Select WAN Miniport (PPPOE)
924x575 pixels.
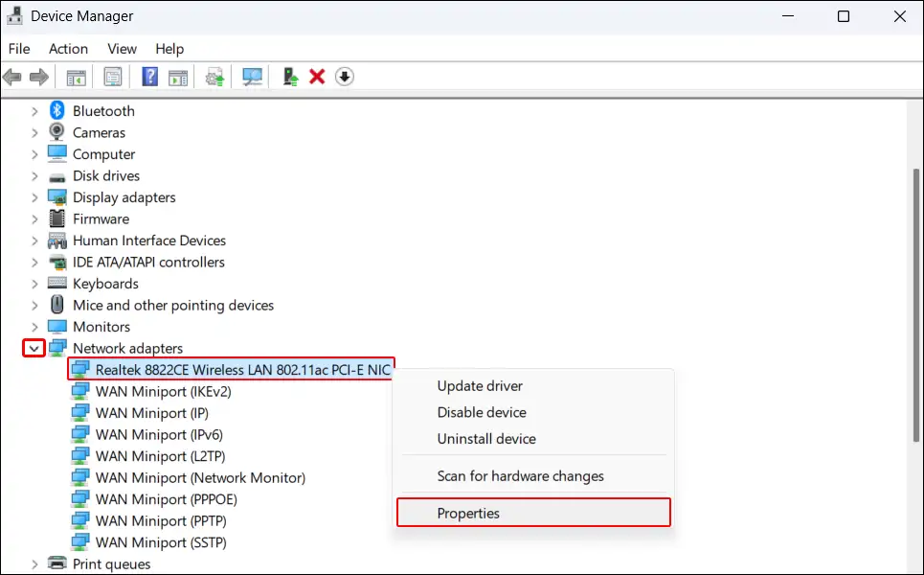(167, 499)
